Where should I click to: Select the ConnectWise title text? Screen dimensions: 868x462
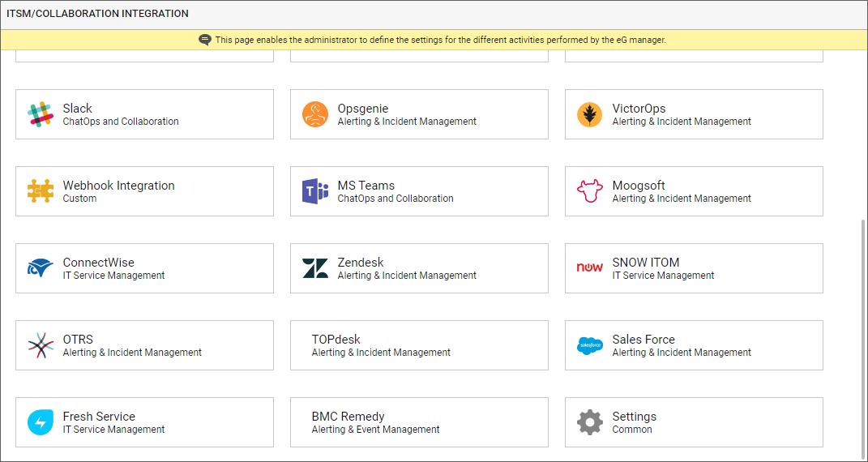(99, 263)
